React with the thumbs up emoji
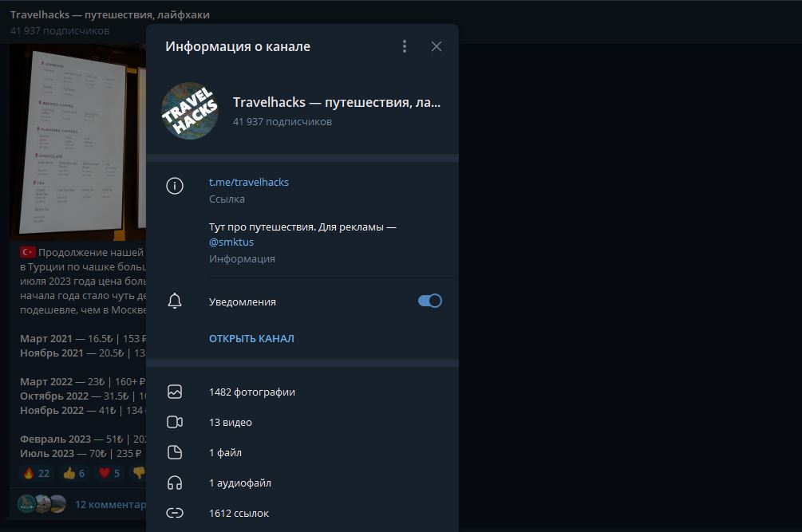The image size is (802, 532). [74, 473]
